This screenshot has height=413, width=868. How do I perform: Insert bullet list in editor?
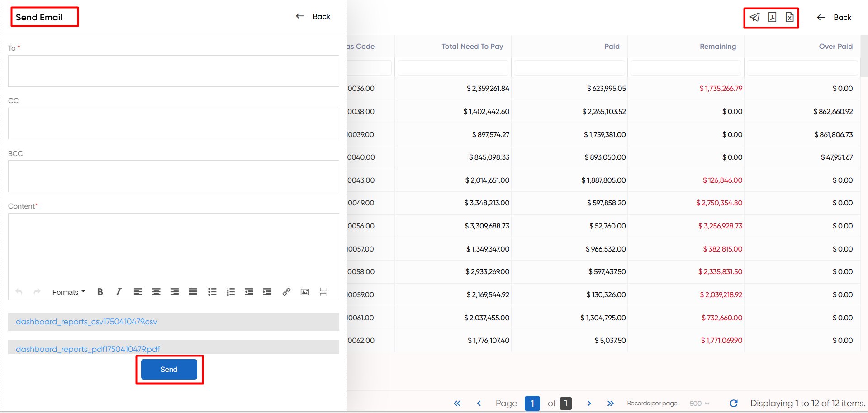point(212,292)
